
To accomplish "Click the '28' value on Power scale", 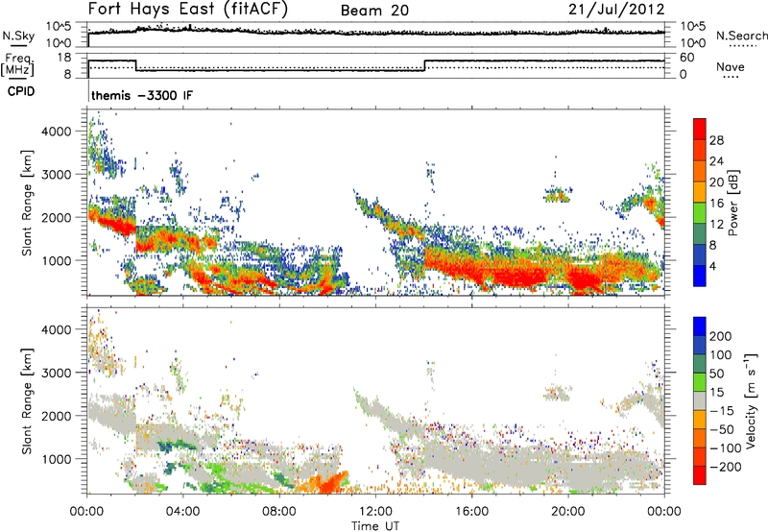I will (x=716, y=140).
